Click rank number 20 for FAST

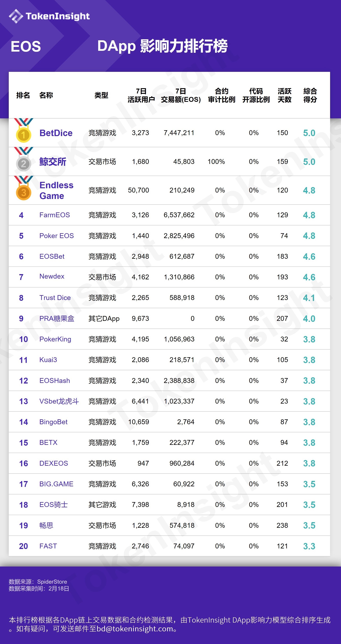pyautogui.click(x=24, y=546)
